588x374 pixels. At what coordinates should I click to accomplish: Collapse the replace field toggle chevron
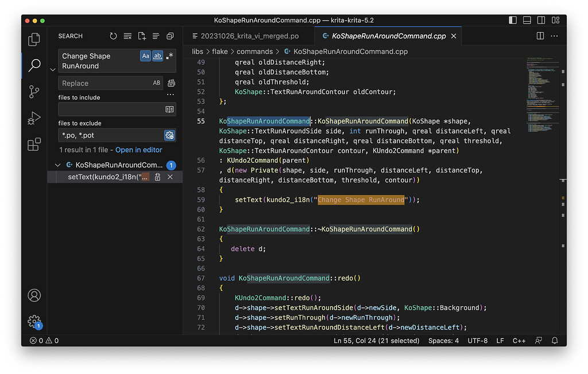53,69
